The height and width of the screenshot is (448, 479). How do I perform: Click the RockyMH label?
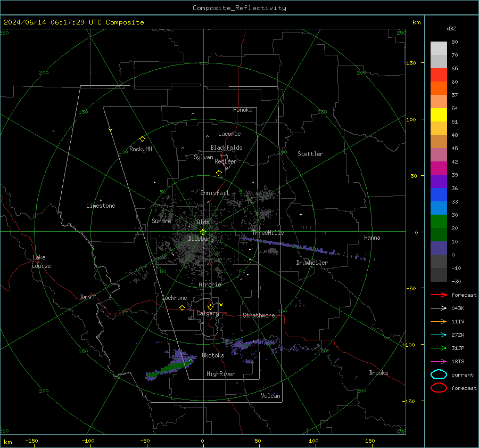point(141,149)
